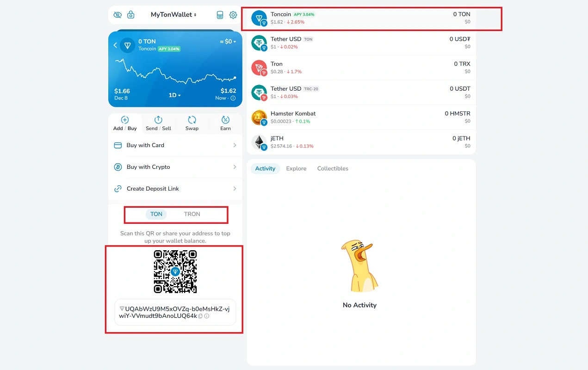Image resolution: width=588 pixels, height=370 pixels.
Task: Click the info icon next to address
Action: pyautogui.click(x=207, y=316)
